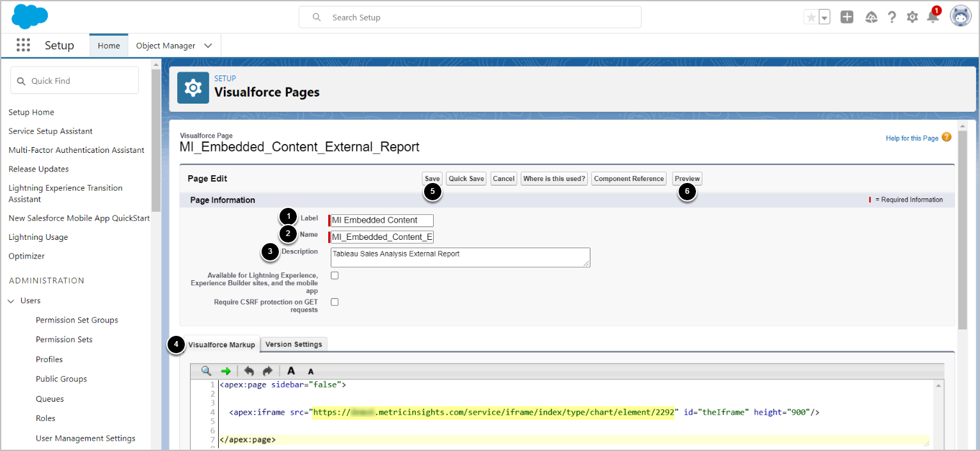Click the global actions plus icon
The height and width of the screenshot is (451, 980).
click(847, 17)
